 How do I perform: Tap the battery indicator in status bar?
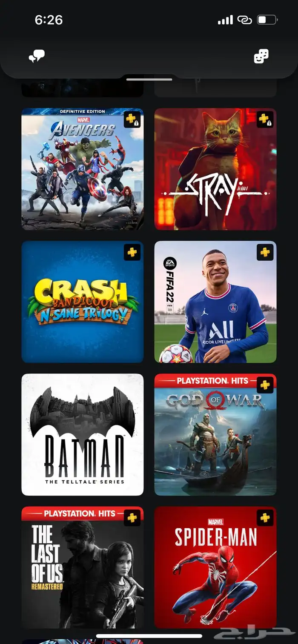point(268,20)
